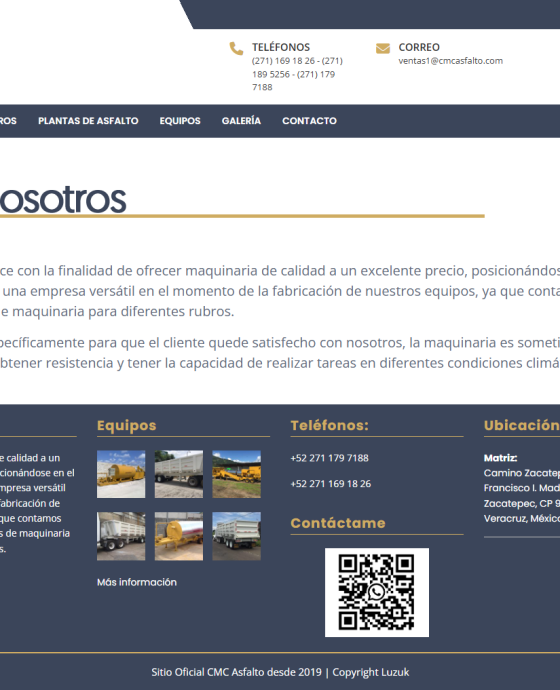The width and height of the screenshot is (560, 690).
Task: Open the Contacto page
Action: [309, 121]
